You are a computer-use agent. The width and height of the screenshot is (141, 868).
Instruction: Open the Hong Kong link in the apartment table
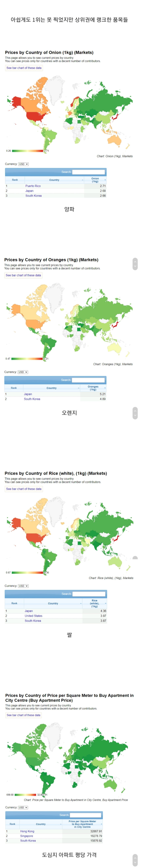(x=27, y=831)
